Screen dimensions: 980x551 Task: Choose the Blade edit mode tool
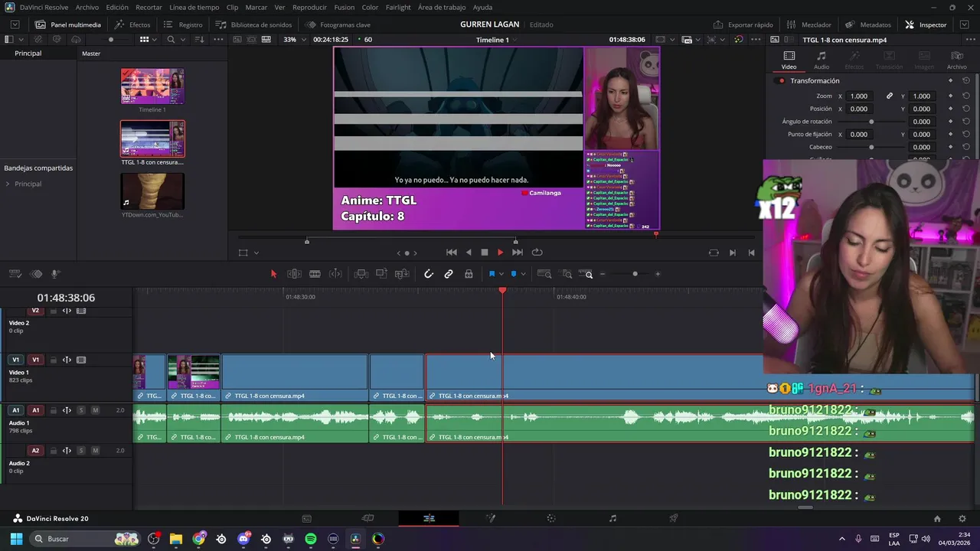pyautogui.click(x=315, y=274)
